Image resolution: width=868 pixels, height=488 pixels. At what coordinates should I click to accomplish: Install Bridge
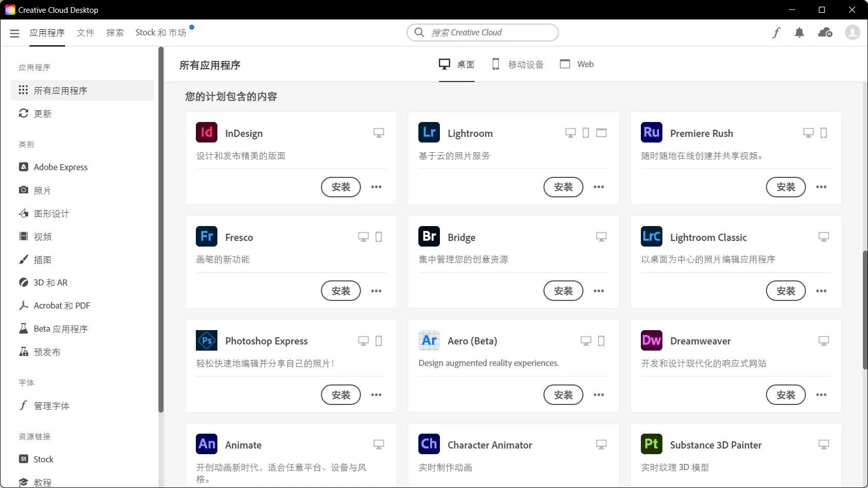563,291
